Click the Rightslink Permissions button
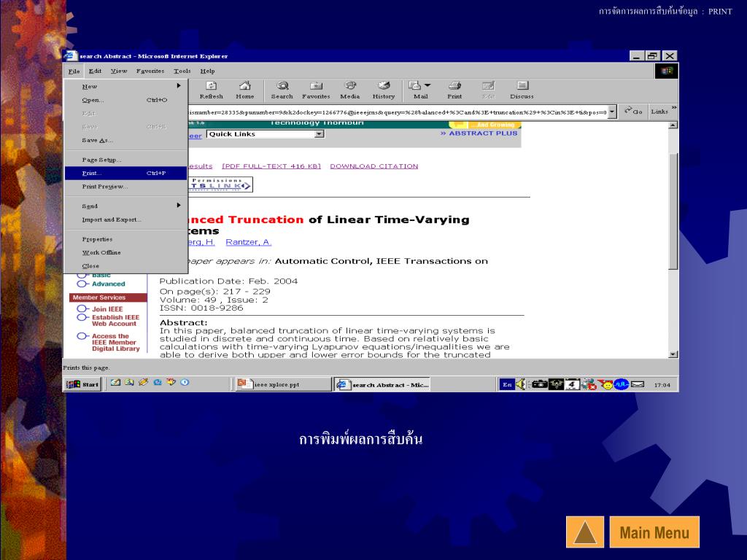Screen dimensions: 747x560 pyautogui.click(x=220, y=184)
